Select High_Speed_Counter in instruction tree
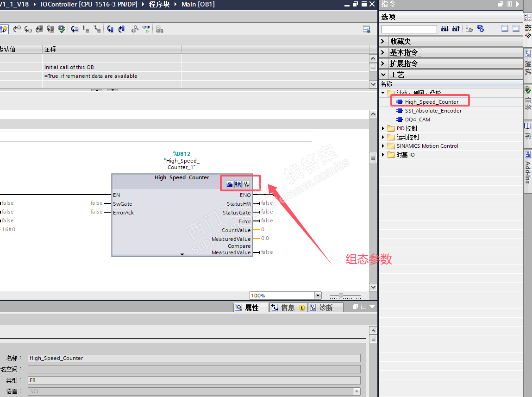The image size is (532, 397). tap(431, 102)
